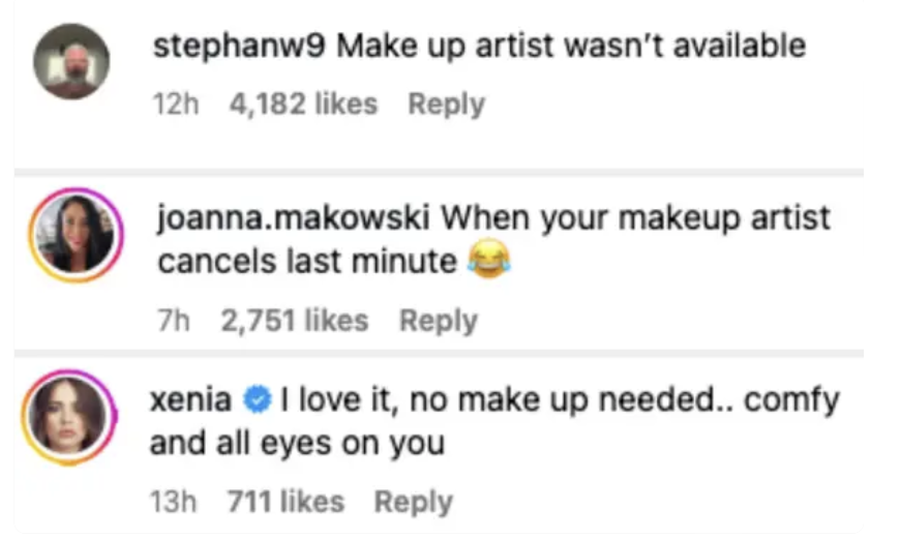Go to the stephanw9 username link

tap(239, 47)
